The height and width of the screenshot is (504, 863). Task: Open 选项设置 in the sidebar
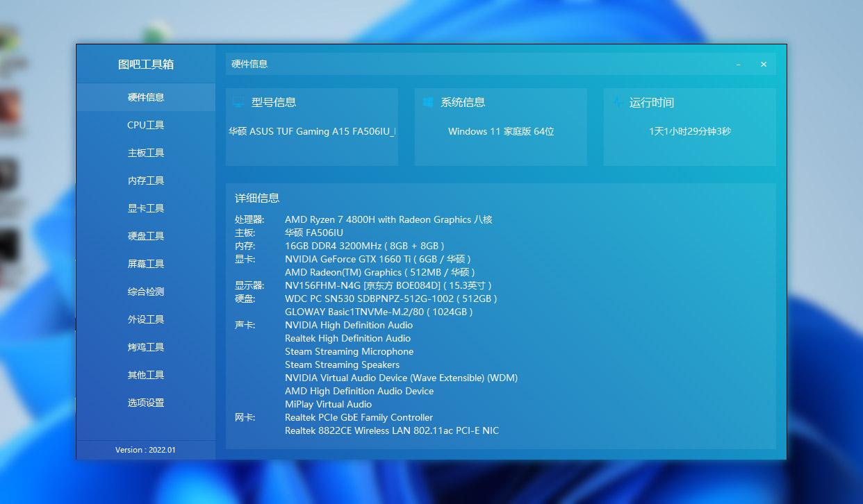click(146, 403)
